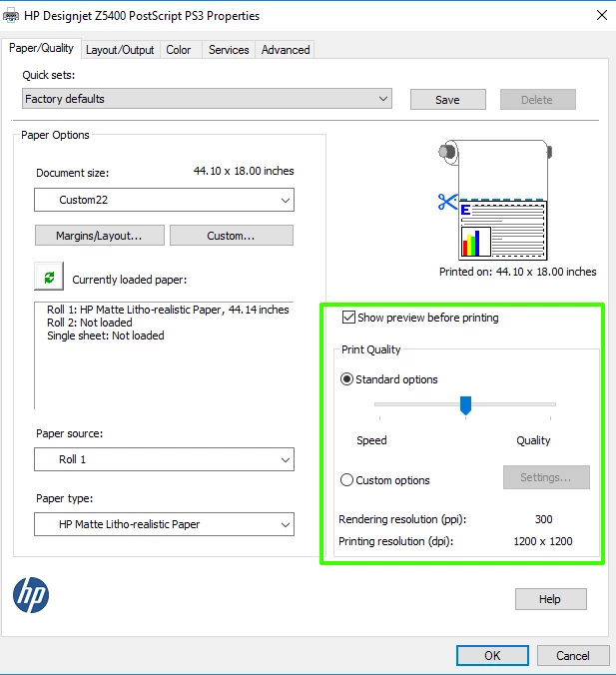Click the Speed end of the slider track
Viewport: 616px width, 675px height.
(379, 404)
